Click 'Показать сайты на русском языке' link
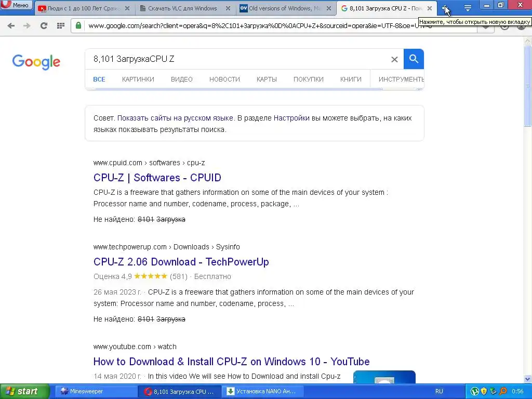The width and height of the screenshot is (532, 399). (175, 118)
